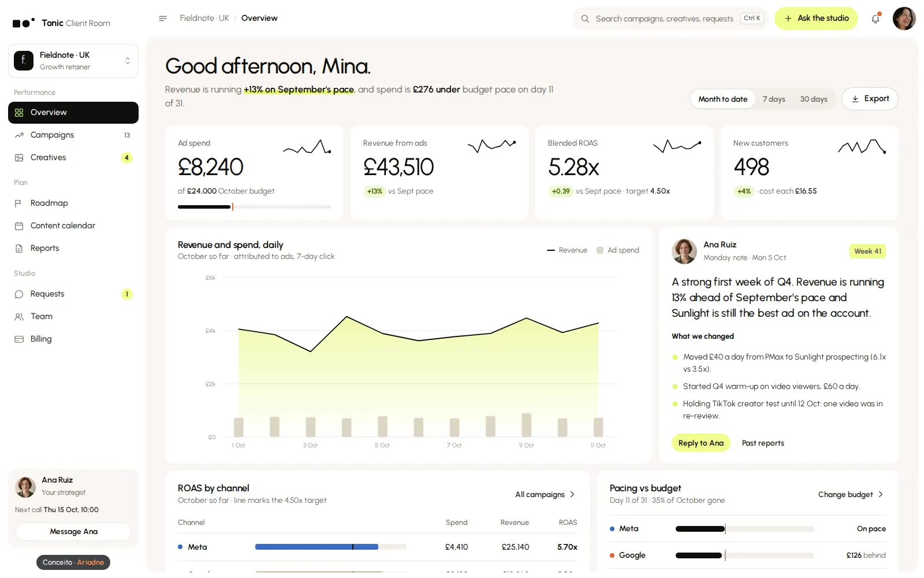Viewport: 924px width, 578px height.
Task: Click the Team people icon
Action: [19, 317]
